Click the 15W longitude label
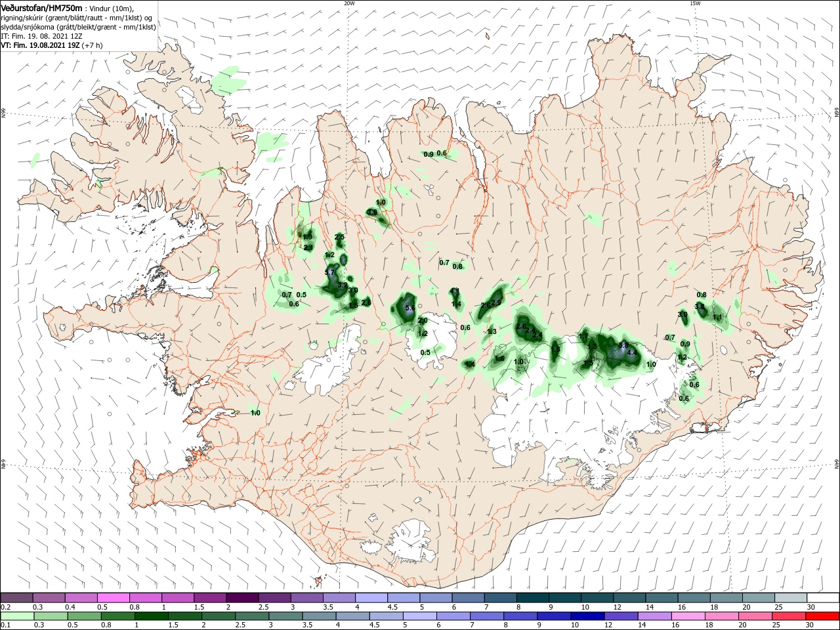 695,3
